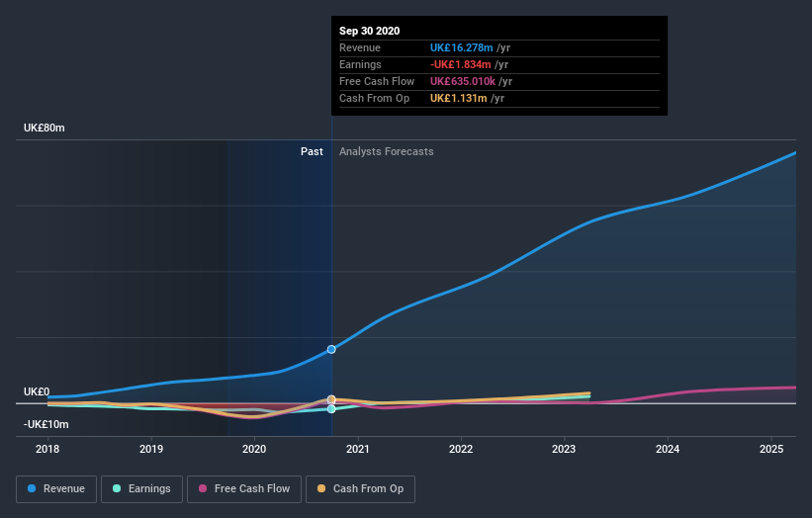Viewport: 812px width, 518px height.
Task: Click the UK£16.278m revenue value
Action: click(x=462, y=47)
